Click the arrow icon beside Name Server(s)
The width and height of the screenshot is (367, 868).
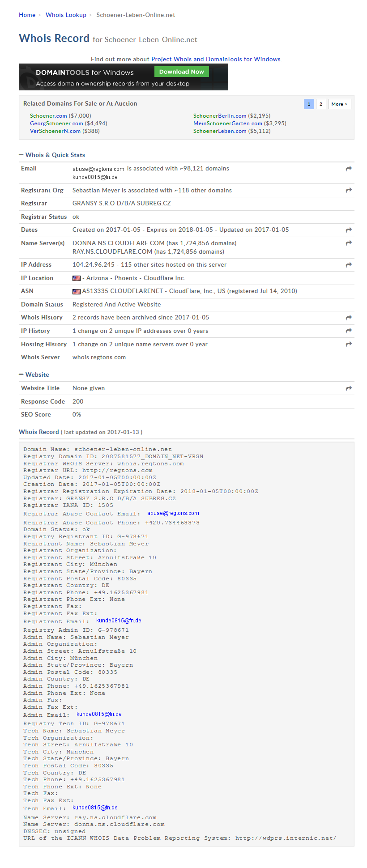click(349, 243)
